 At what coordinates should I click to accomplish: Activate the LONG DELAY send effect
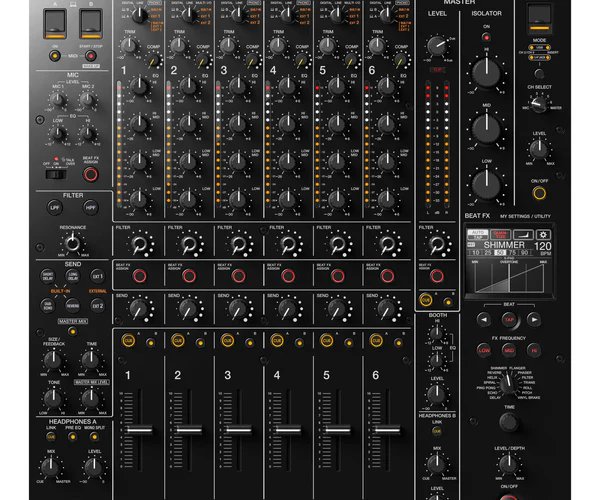tap(73, 276)
